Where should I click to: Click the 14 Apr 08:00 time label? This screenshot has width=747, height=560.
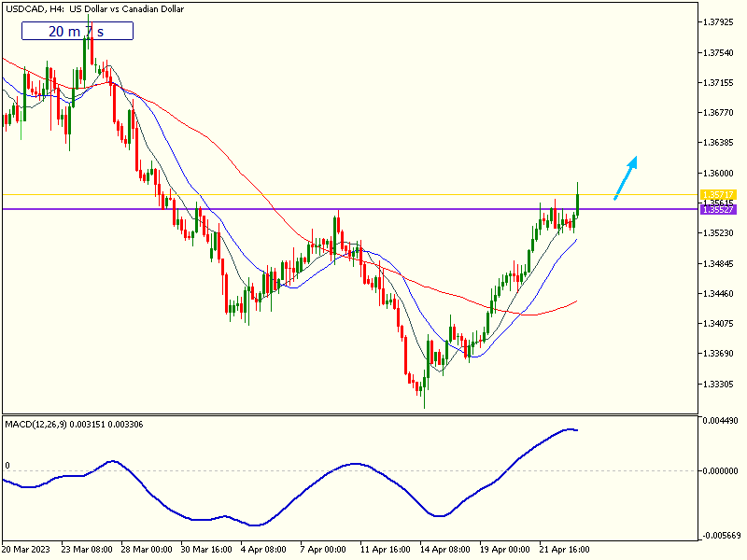[x=444, y=550]
